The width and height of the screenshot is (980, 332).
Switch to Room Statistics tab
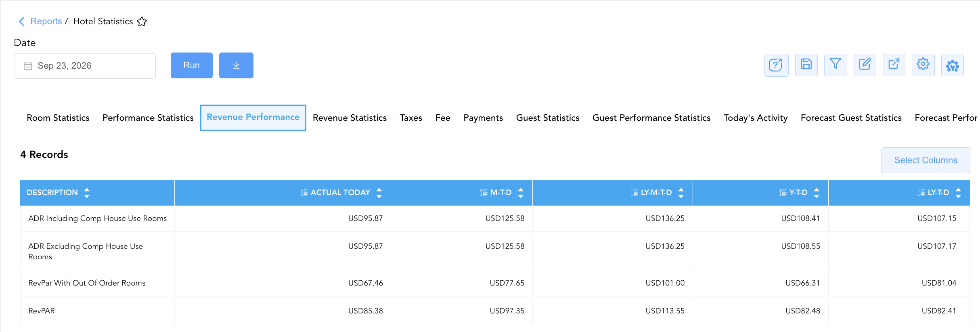click(58, 118)
